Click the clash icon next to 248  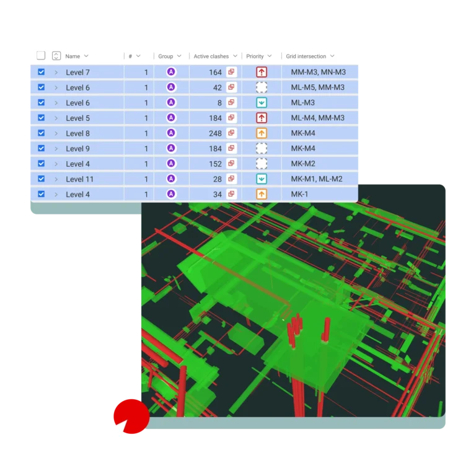(x=231, y=133)
